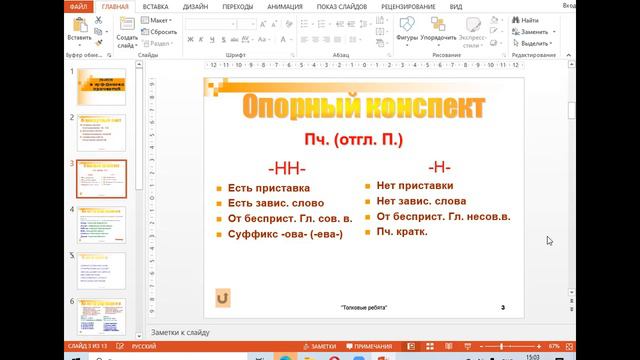Select slide 1 thumbnail
Screen dimensions: 640x360
102,87
